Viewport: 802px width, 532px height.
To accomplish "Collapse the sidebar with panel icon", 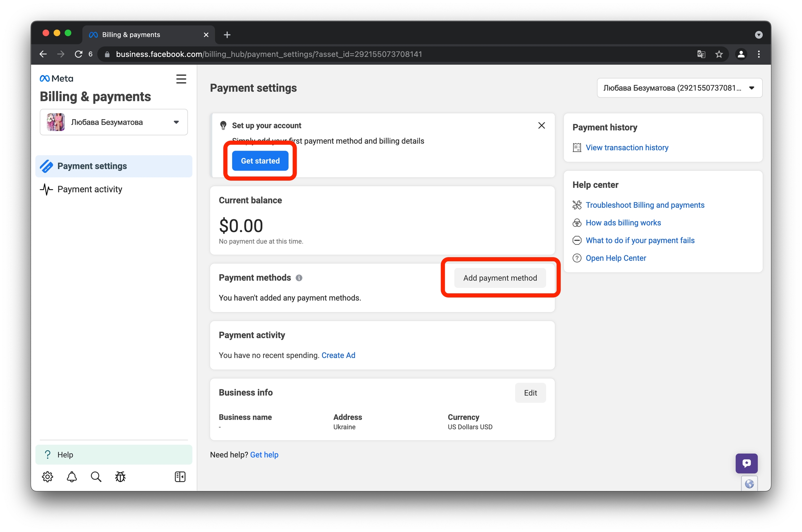I will click(x=180, y=477).
